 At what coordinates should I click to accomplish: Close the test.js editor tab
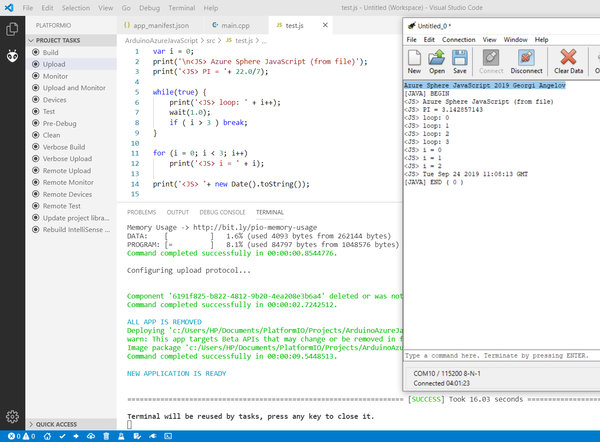(x=325, y=25)
